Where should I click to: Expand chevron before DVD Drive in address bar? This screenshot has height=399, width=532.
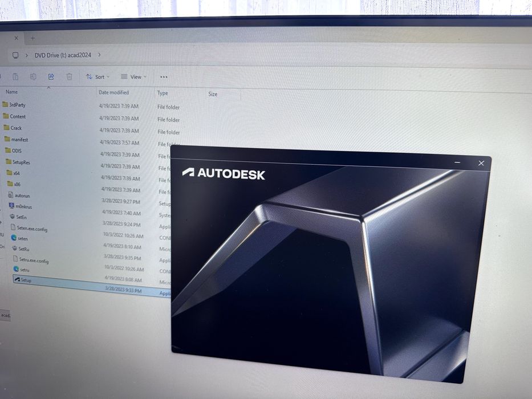coord(26,55)
